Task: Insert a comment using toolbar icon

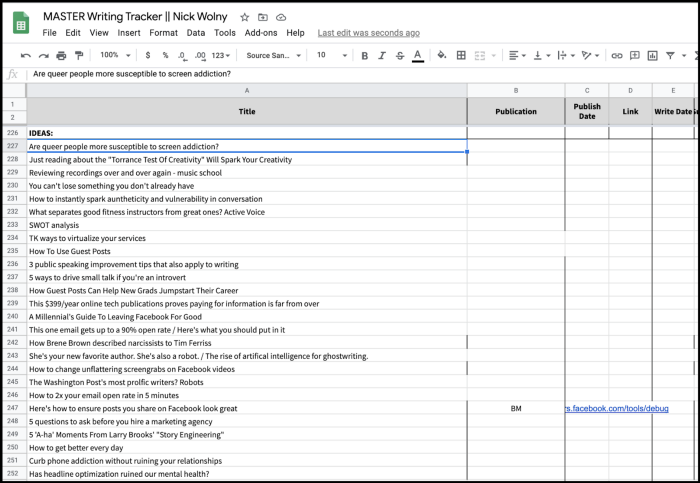Action: (634, 56)
